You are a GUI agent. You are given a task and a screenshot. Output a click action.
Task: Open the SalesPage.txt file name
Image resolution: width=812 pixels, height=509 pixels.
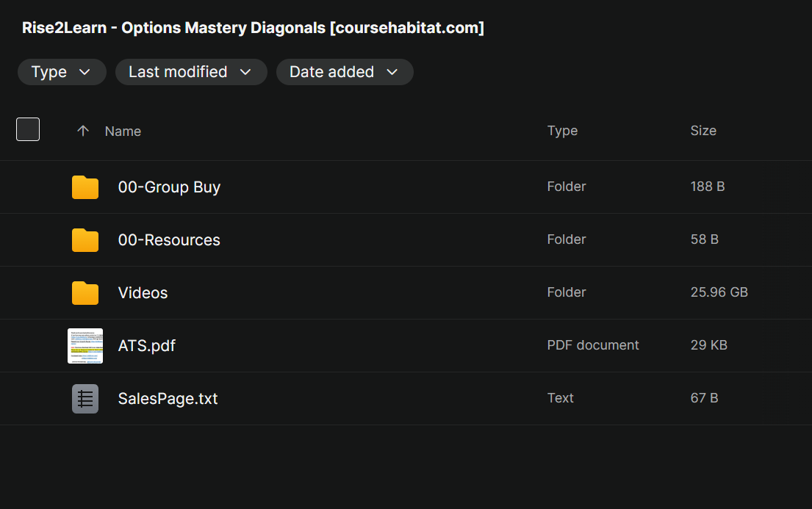click(x=168, y=399)
